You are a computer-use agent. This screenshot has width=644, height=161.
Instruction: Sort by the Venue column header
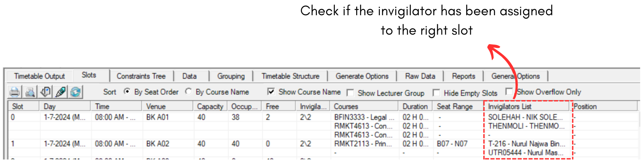[x=156, y=107]
